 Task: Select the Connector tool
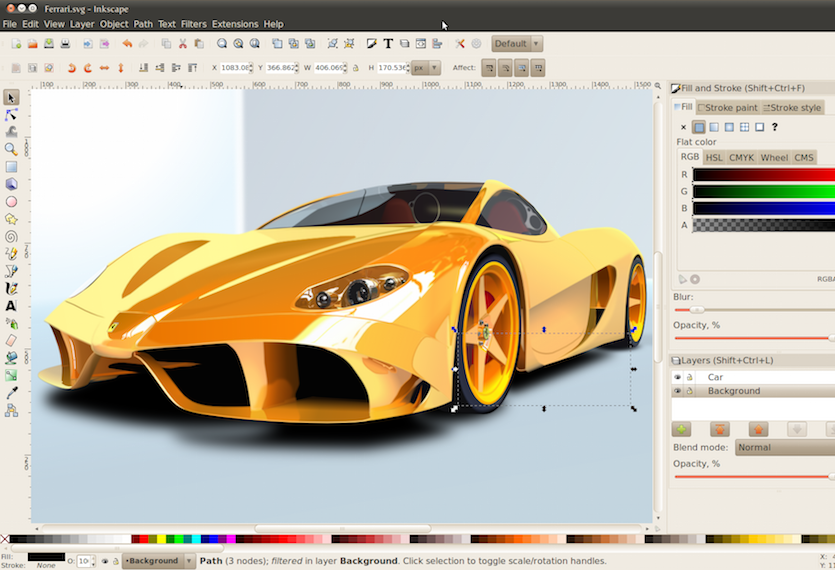coord(11,410)
